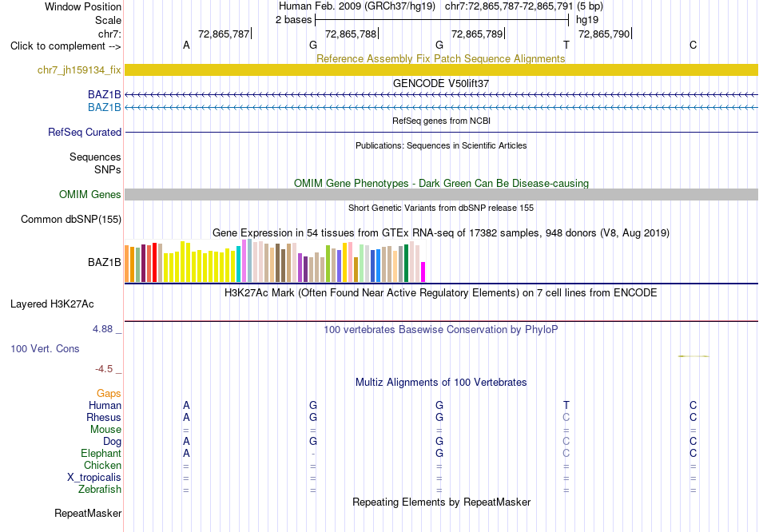Click the PhyloP conservation signal mark
Screen dimensions: 759x532
tap(693, 356)
